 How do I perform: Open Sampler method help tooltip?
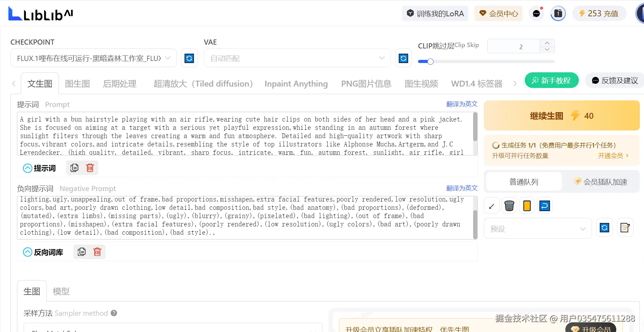click(x=114, y=313)
